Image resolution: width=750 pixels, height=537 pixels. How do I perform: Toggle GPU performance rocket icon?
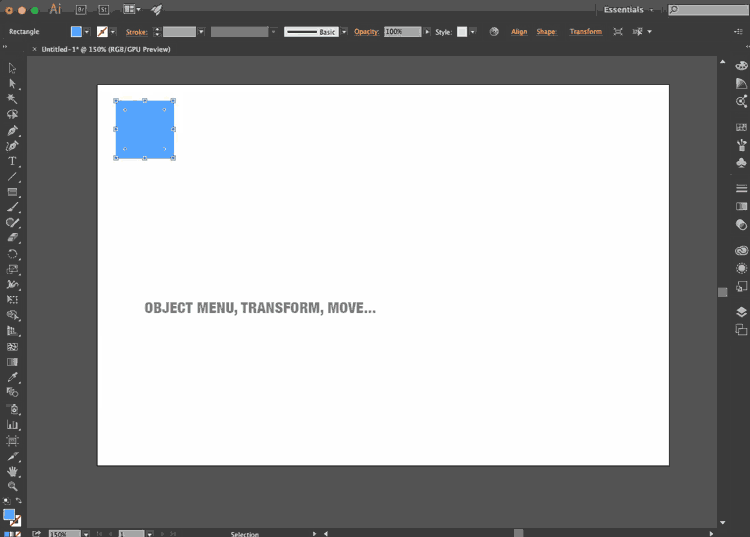156,9
